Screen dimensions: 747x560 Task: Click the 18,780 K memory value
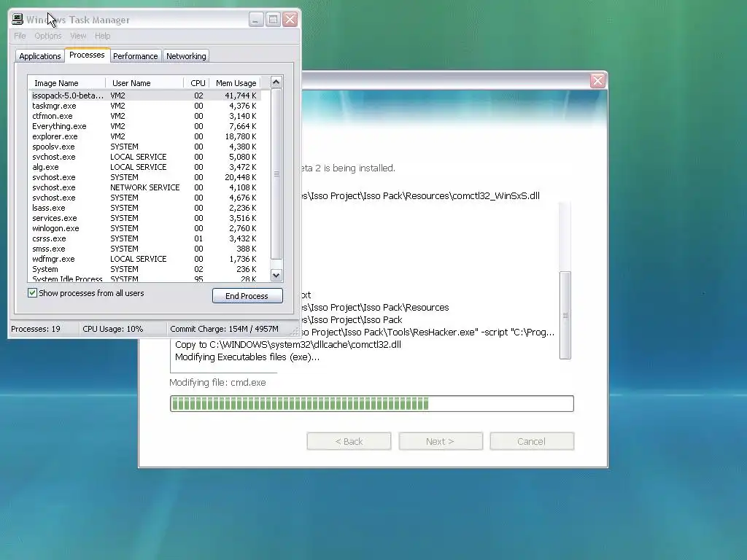[x=241, y=136]
